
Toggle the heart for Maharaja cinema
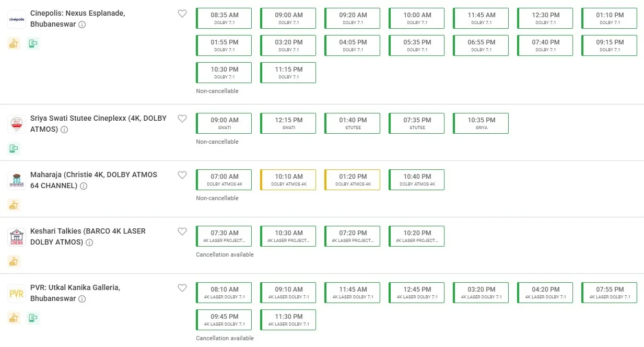click(182, 175)
